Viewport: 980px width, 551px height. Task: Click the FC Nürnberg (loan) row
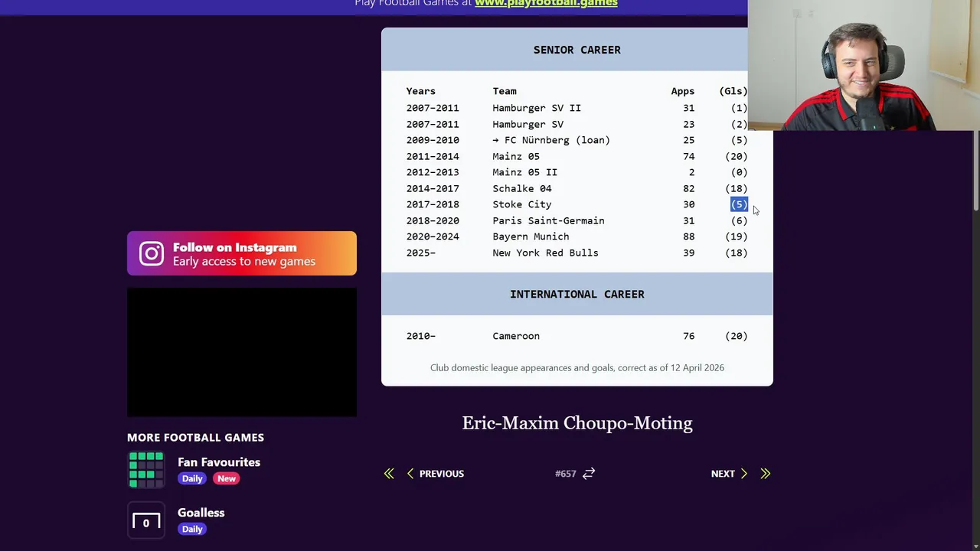577,140
